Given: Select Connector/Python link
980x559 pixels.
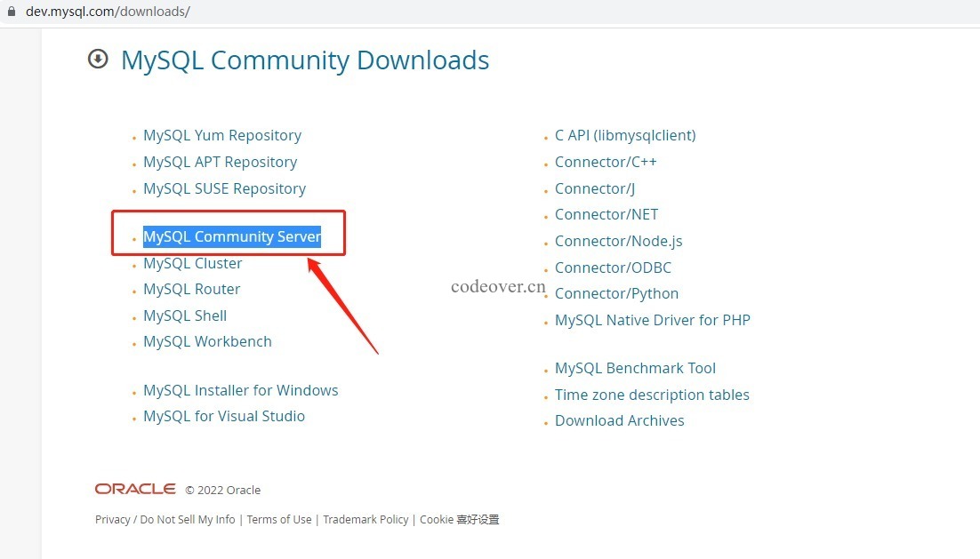Looking at the screenshot, I should pos(616,293).
